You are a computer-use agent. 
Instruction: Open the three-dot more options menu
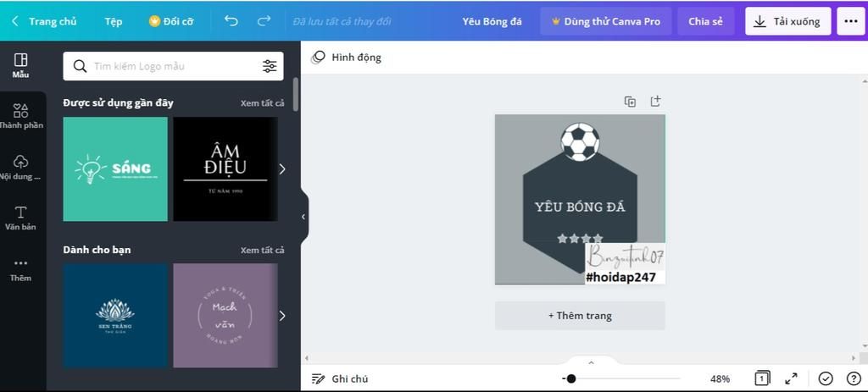click(x=851, y=21)
